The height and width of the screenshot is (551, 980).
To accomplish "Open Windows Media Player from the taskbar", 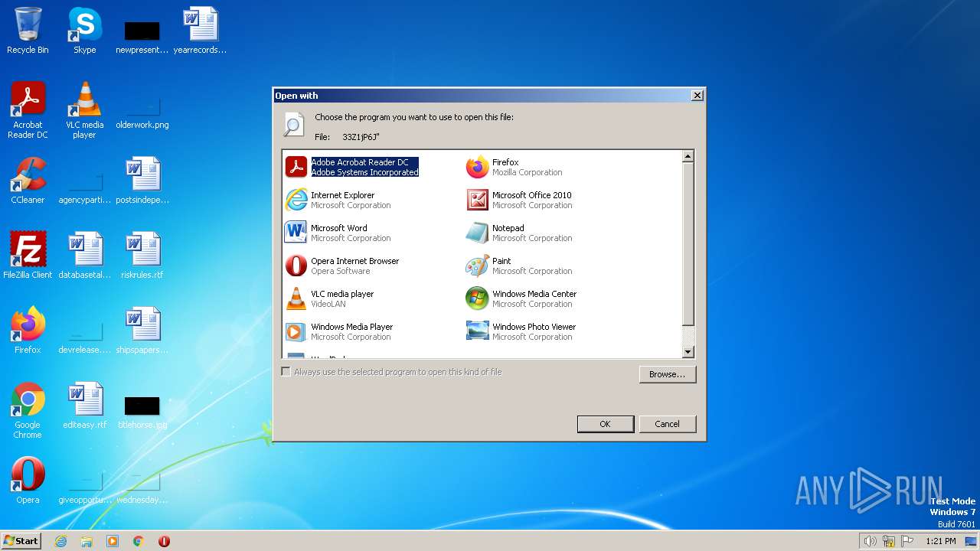I will 113,541.
